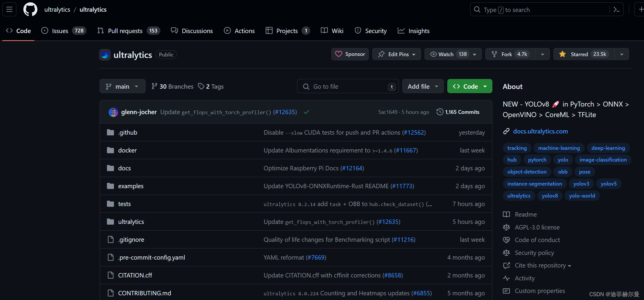View passing checks green checkmark
Image resolution: width=644 pixels, height=300 pixels.
(x=306, y=112)
